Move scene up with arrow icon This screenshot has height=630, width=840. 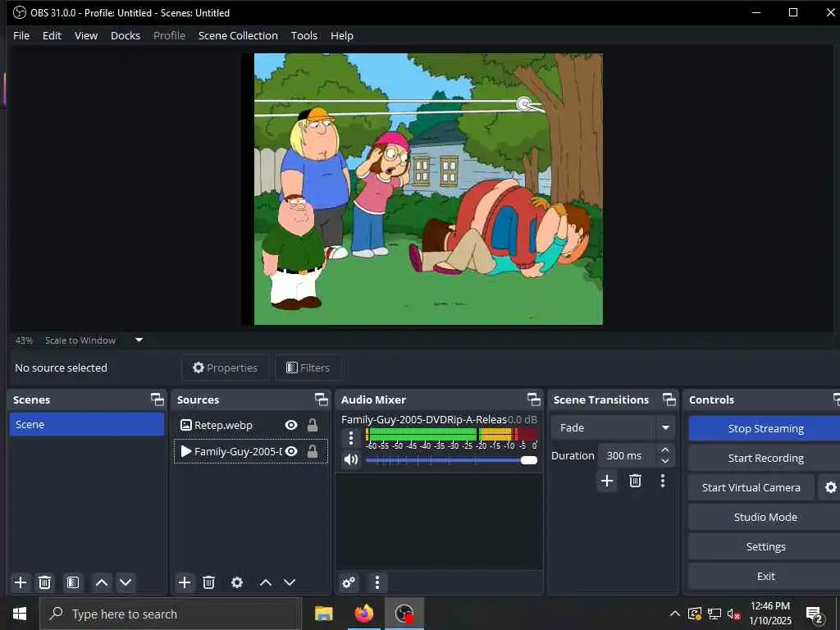tap(101, 582)
